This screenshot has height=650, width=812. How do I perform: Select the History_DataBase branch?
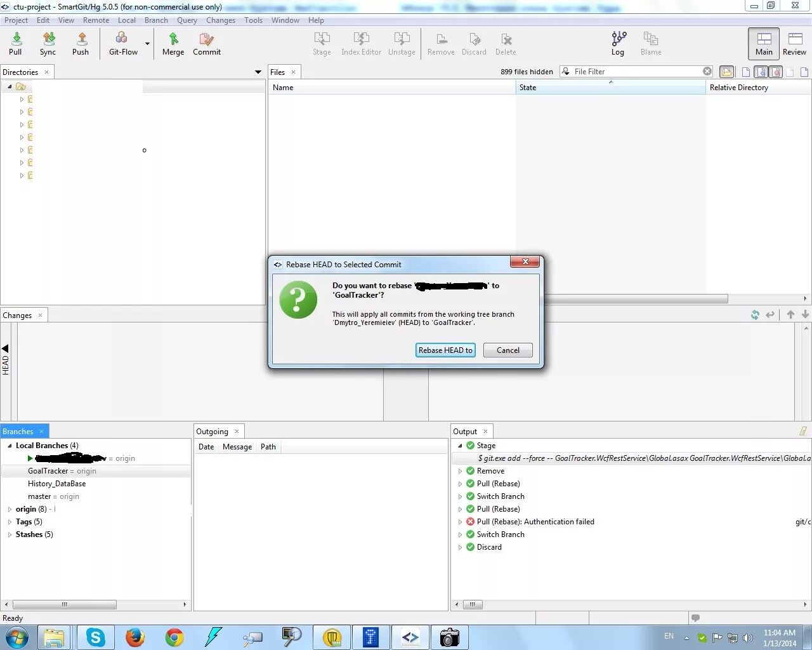[x=56, y=484]
